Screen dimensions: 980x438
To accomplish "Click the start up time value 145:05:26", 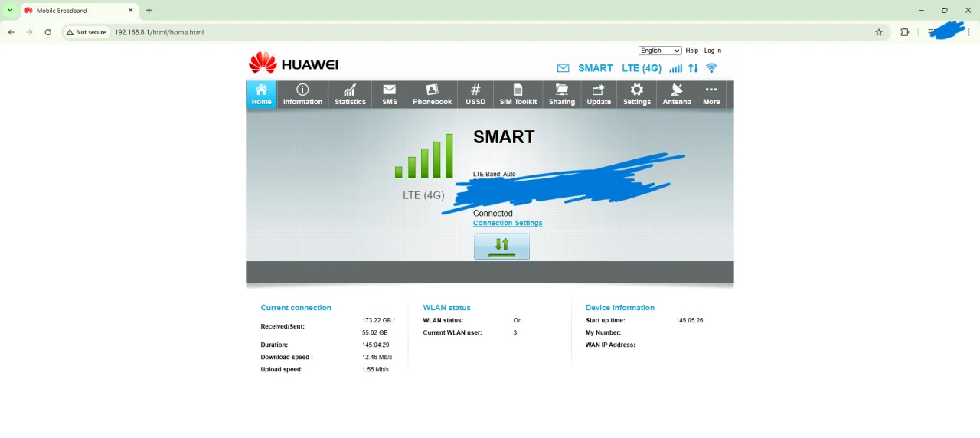I will tap(689, 320).
